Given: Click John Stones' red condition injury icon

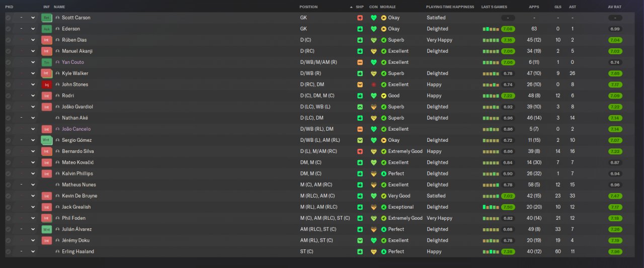Looking at the screenshot, I should click(x=373, y=84).
